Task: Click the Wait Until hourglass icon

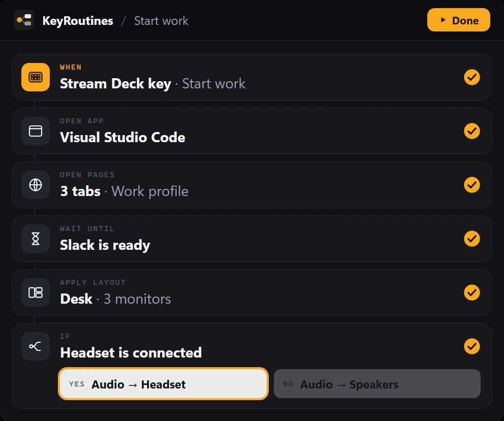Action: pos(36,239)
